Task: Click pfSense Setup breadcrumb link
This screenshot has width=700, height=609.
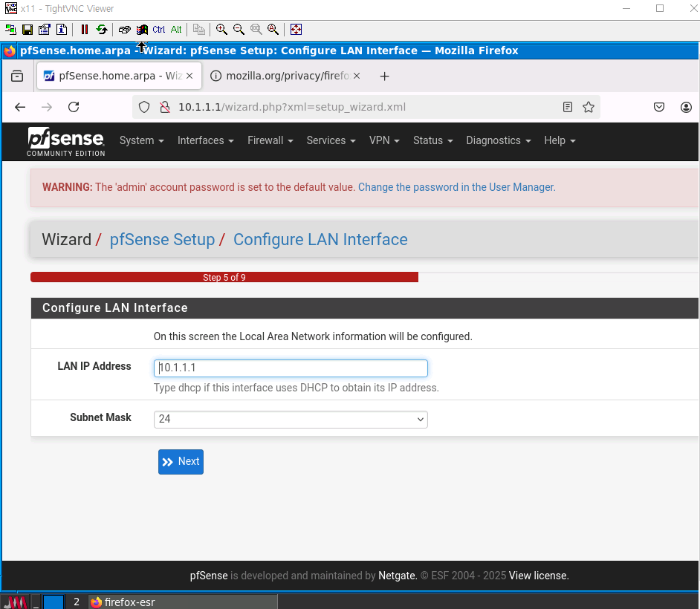Action: coord(162,240)
